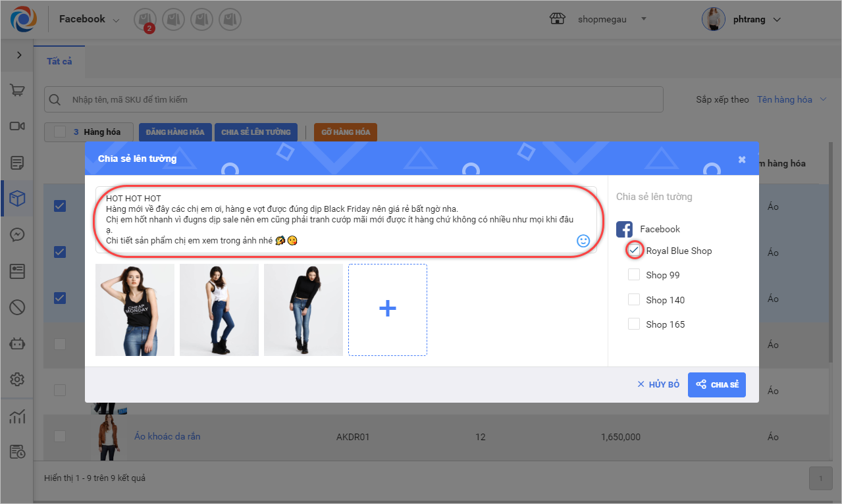The height and width of the screenshot is (504, 842).
Task: Check the Shop 99 checkbox
Action: (634, 275)
